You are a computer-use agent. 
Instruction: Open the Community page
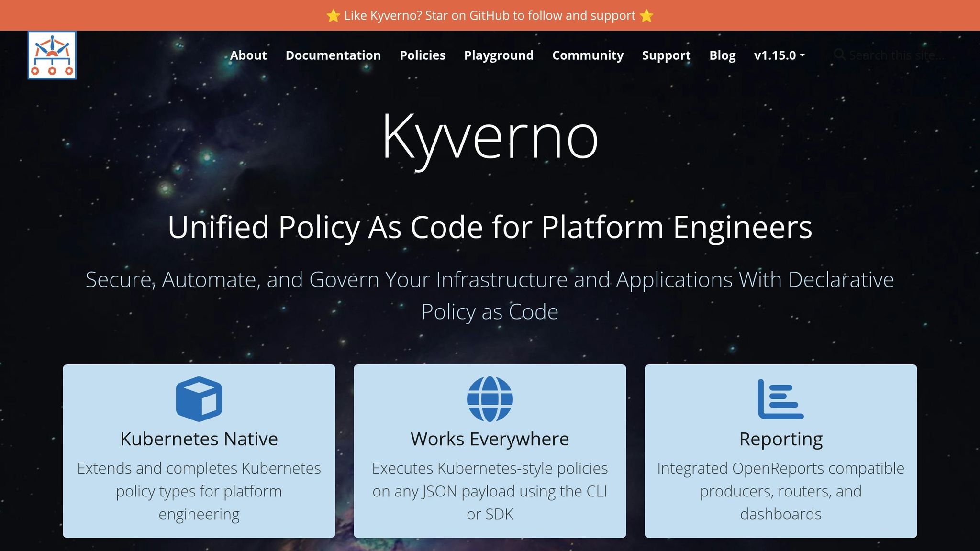click(588, 55)
